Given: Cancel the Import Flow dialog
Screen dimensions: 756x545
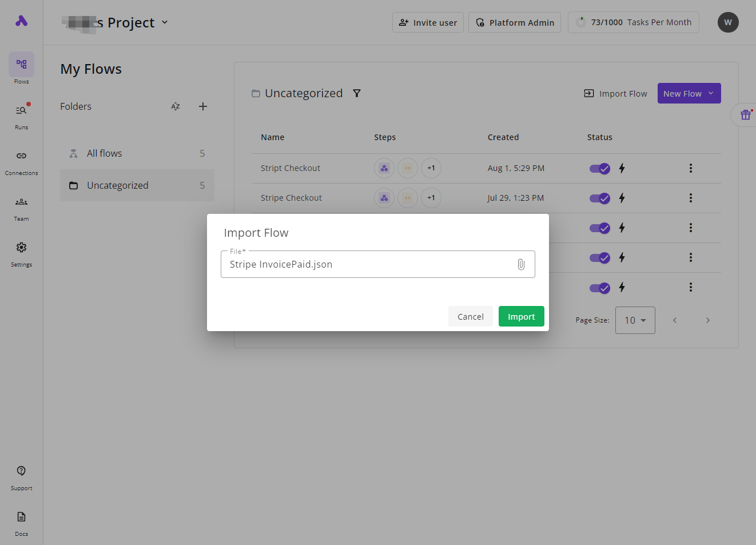Looking at the screenshot, I should point(470,316).
